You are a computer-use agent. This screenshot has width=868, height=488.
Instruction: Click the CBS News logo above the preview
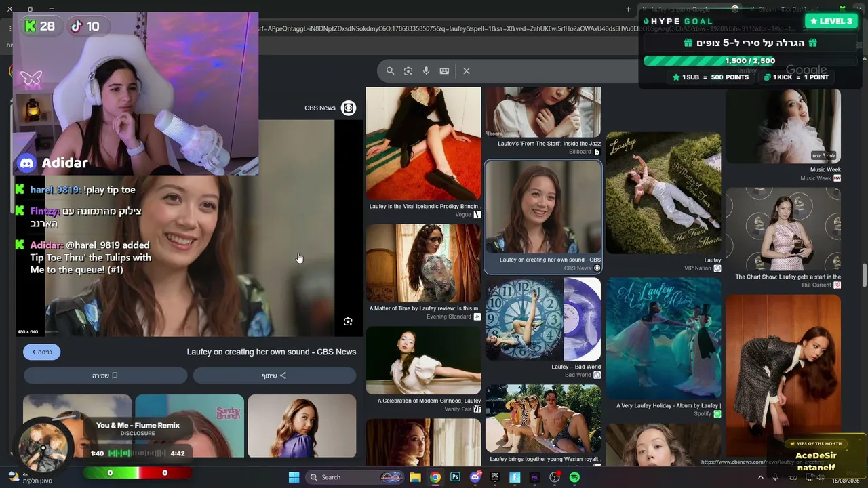coord(348,108)
